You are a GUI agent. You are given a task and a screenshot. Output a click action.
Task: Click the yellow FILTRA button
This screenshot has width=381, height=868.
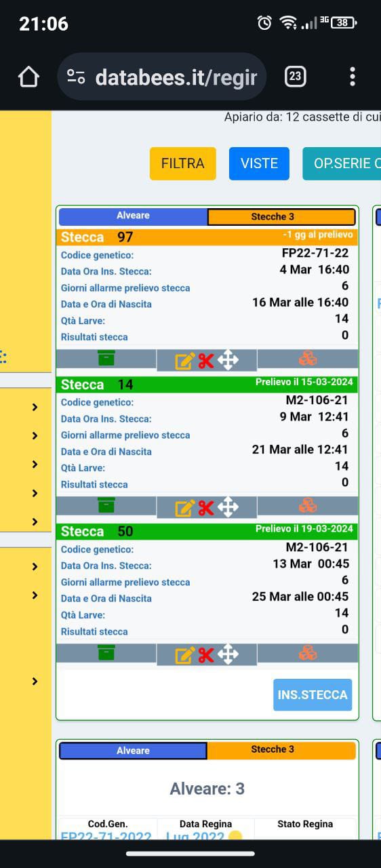click(183, 163)
